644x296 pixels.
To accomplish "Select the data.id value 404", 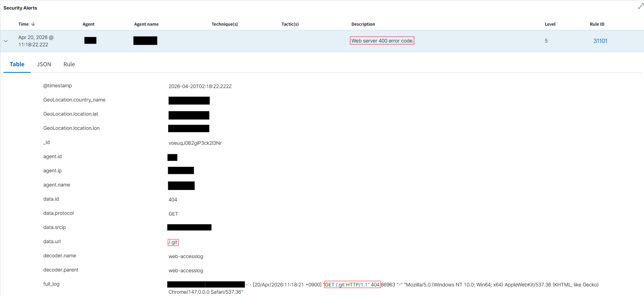I will (173, 200).
